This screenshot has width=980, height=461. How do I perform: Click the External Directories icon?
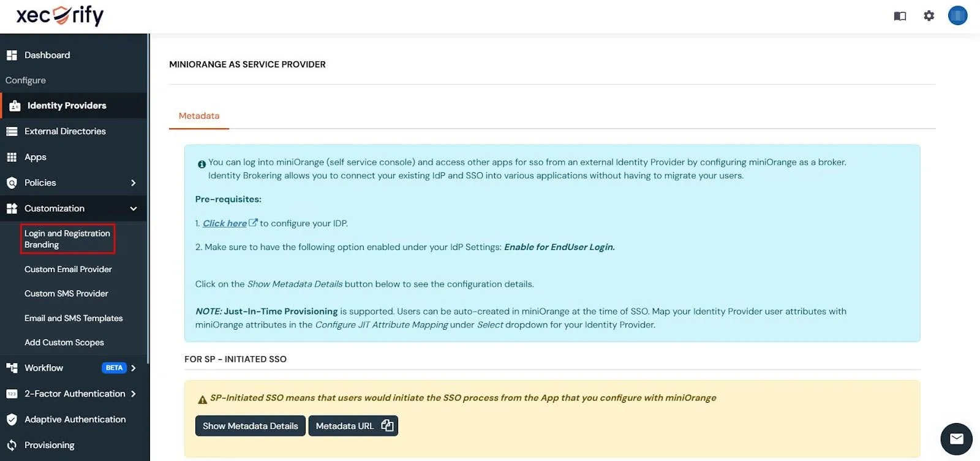(x=12, y=131)
